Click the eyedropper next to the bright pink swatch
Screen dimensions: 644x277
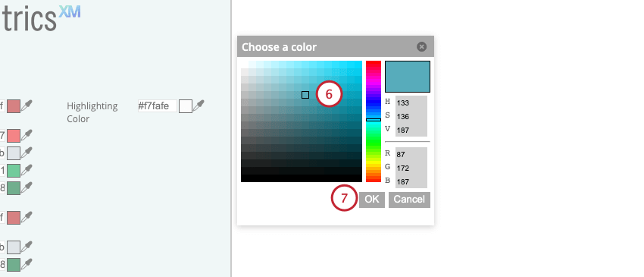point(27,134)
